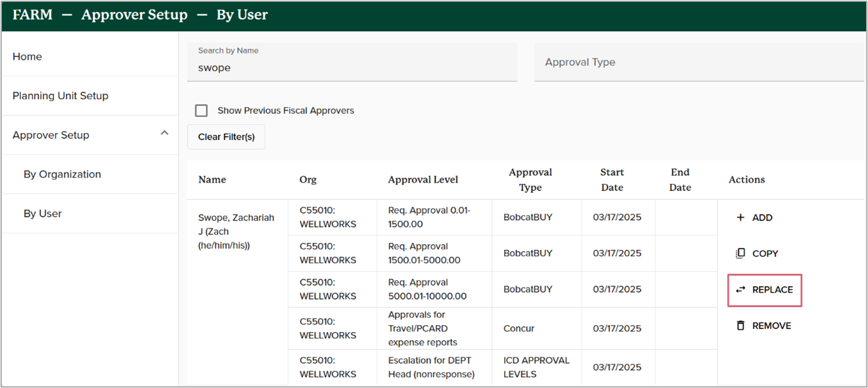Select the Concur approval type row
Image resolution: width=868 pixels, height=388 pixels.
click(519, 328)
